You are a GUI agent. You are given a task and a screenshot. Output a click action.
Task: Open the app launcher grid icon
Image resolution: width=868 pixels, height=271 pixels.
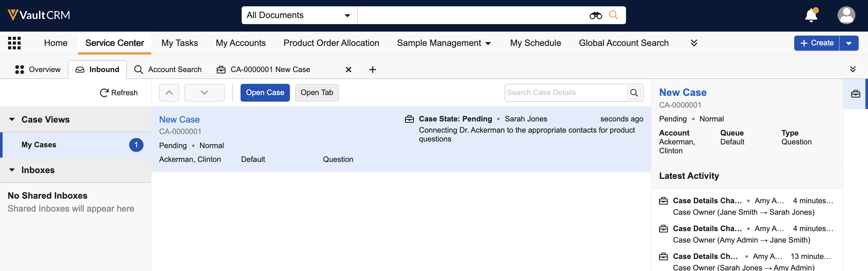coord(14,43)
